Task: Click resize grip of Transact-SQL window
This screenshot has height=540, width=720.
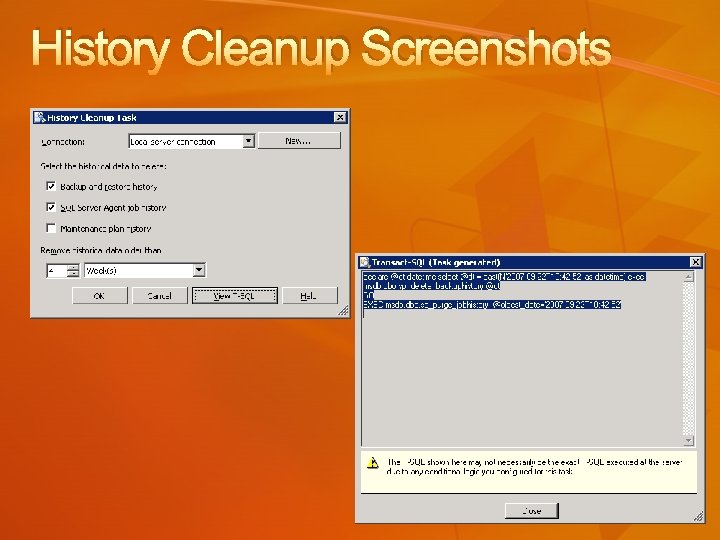Action: (x=698, y=517)
